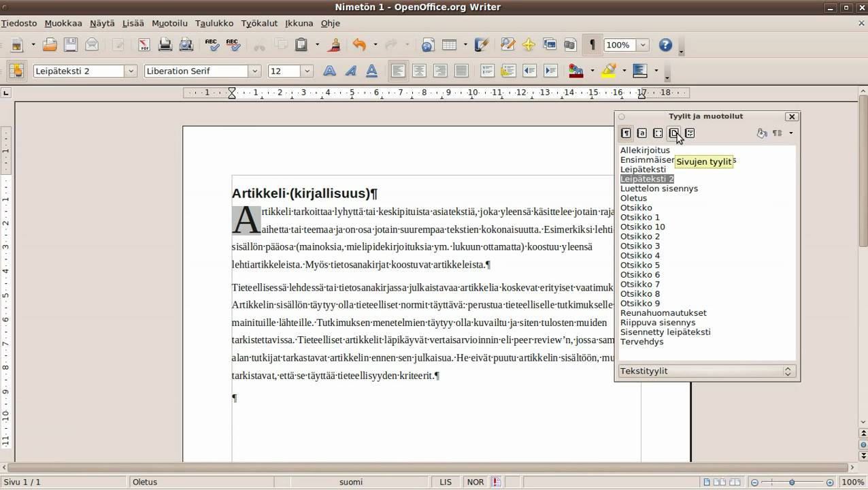Image resolution: width=868 pixels, height=490 pixels.
Task: Open a file with the folder icon
Action: click(x=50, y=45)
